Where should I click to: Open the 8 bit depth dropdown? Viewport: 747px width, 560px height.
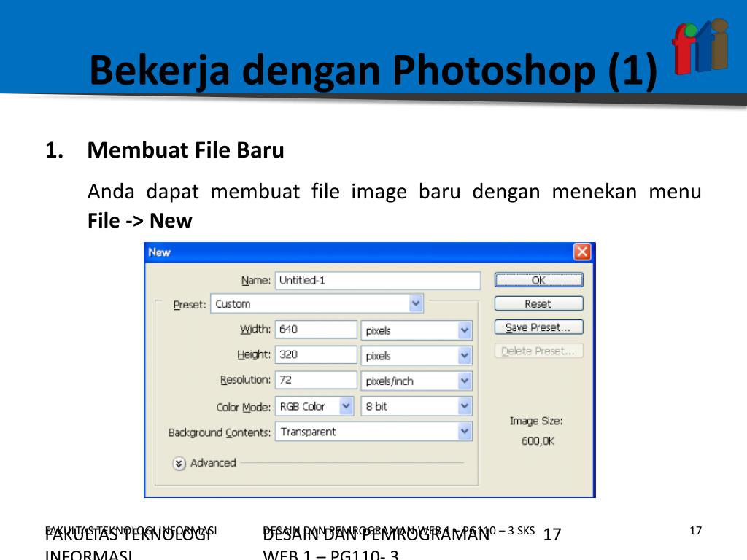coord(417,406)
